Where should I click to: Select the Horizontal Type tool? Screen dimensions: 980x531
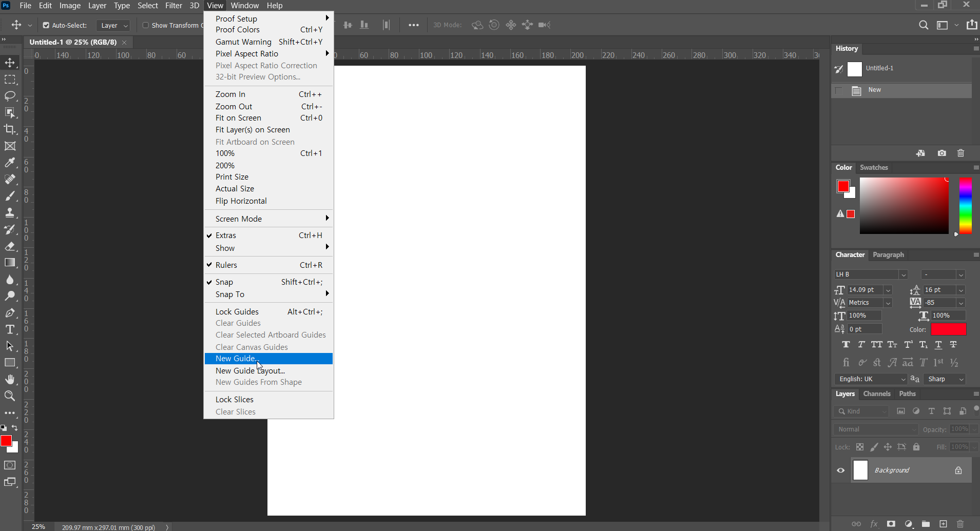pyautogui.click(x=10, y=329)
